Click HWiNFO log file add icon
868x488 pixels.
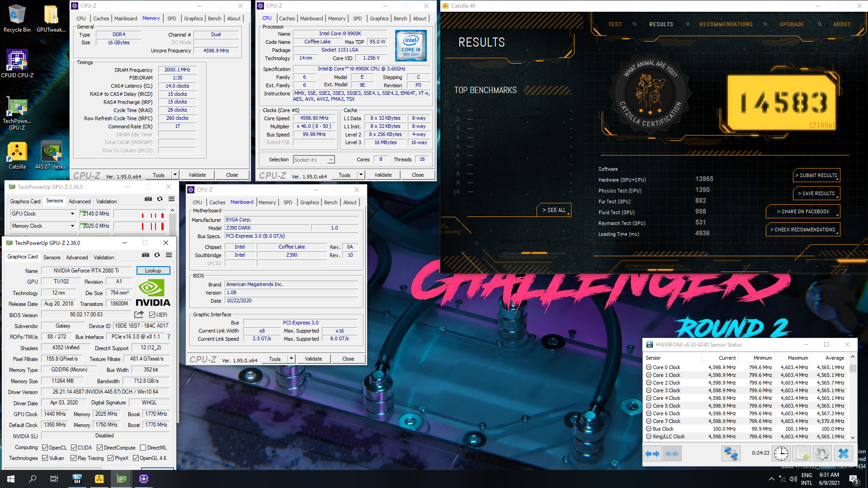point(802,453)
